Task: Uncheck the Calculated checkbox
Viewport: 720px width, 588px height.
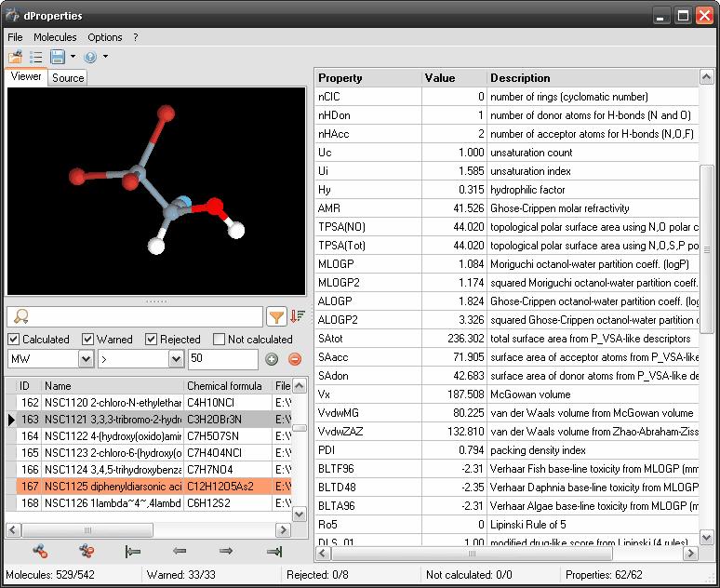Action: pyautogui.click(x=14, y=340)
